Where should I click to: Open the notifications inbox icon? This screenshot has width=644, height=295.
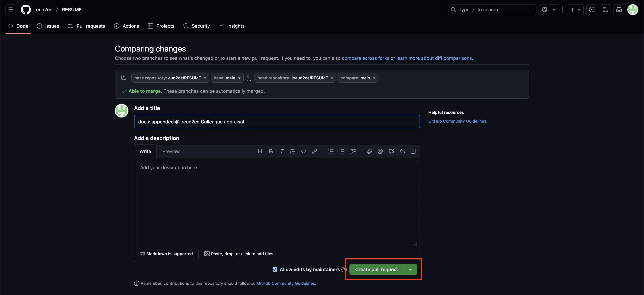pyautogui.click(x=619, y=10)
